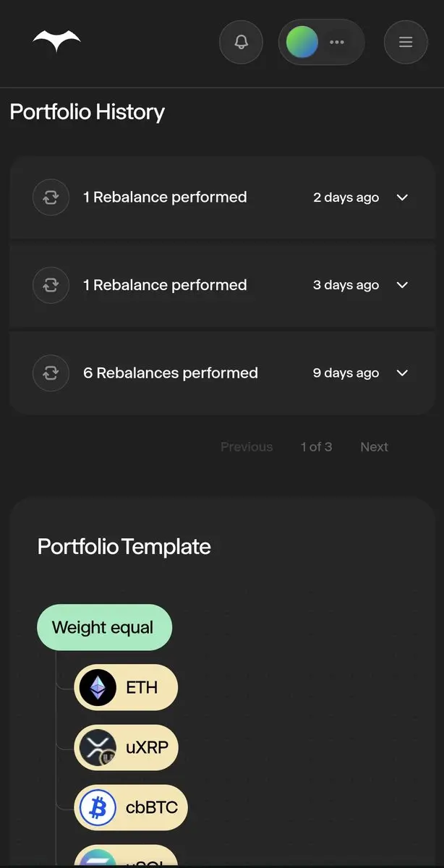Click the cbBTC bitcoin icon

click(x=98, y=807)
